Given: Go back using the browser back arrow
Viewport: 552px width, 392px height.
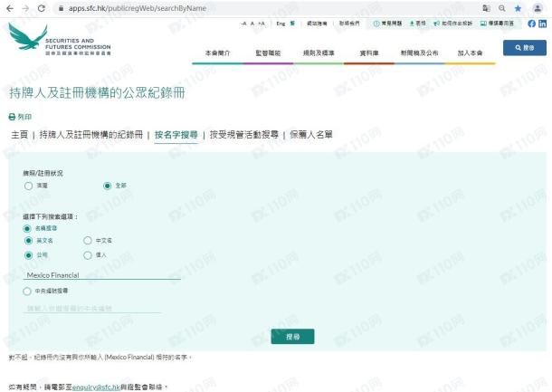Looking at the screenshot, I should pyautogui.click(x=10, y=8).
